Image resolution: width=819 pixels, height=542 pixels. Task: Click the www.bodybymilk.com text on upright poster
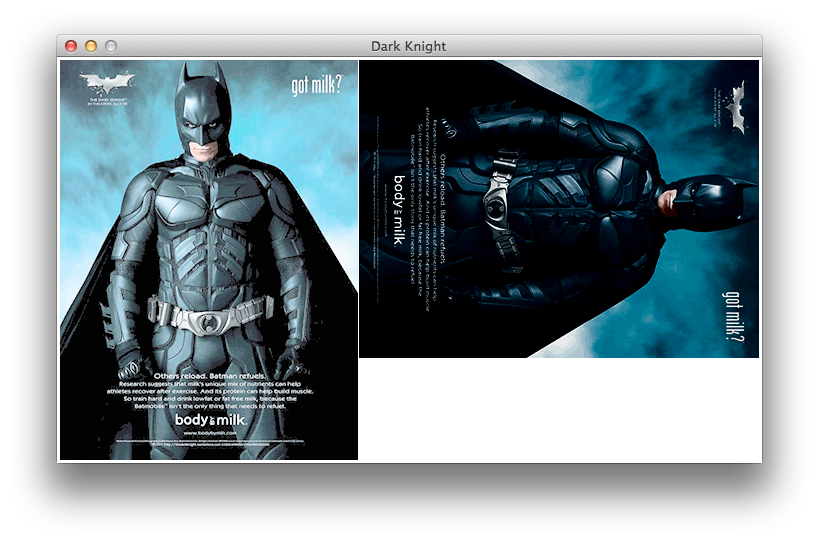coord(210,433)
